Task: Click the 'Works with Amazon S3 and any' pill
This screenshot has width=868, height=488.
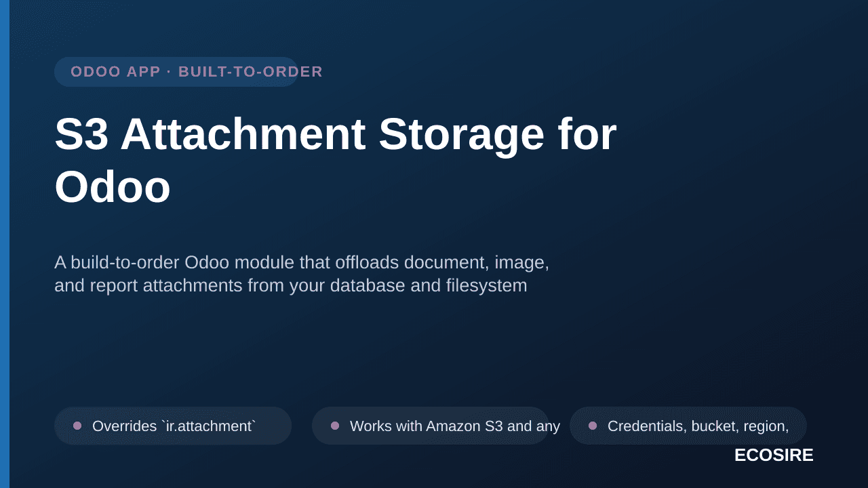Action: (x=431, y=426)
